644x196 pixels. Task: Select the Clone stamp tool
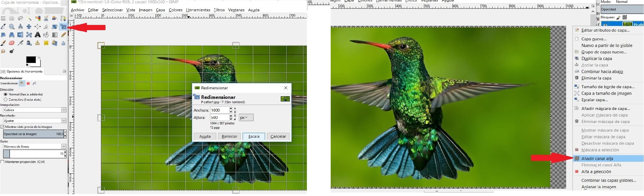pos(37,43)
